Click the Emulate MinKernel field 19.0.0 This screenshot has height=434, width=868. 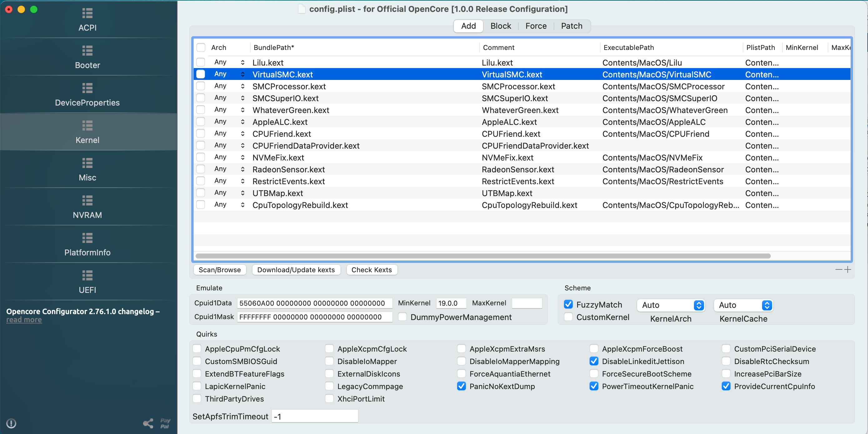[x=451, y=303]
